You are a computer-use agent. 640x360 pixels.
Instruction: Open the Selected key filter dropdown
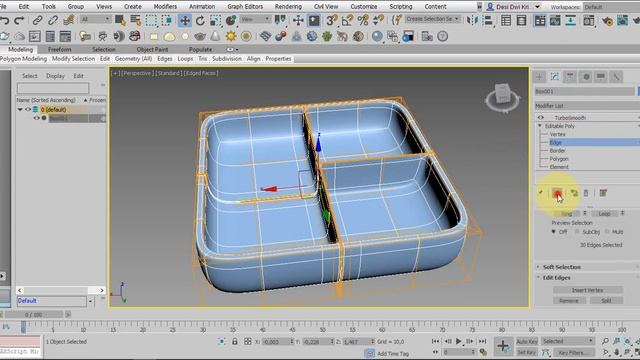tap(567, 341)
